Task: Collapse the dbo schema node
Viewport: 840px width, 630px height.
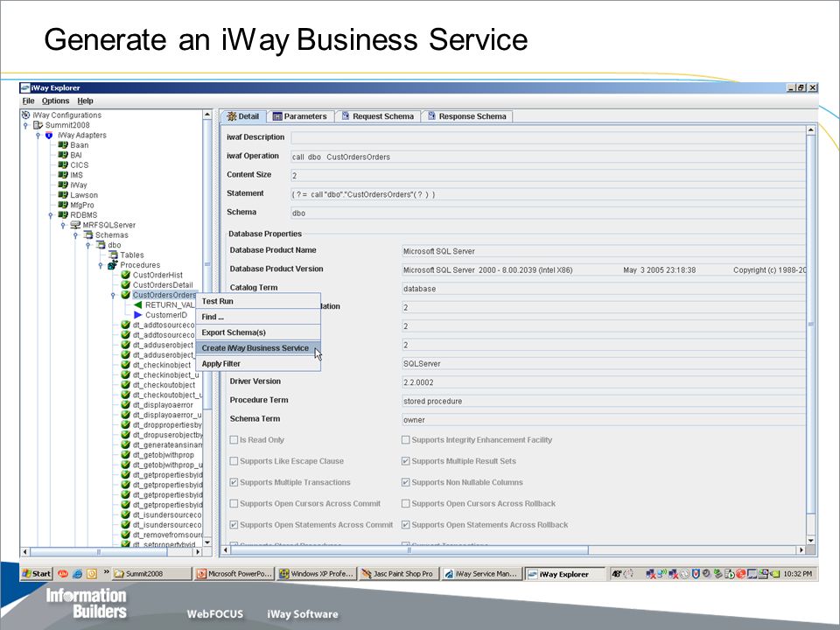Action: click(87, 245)
